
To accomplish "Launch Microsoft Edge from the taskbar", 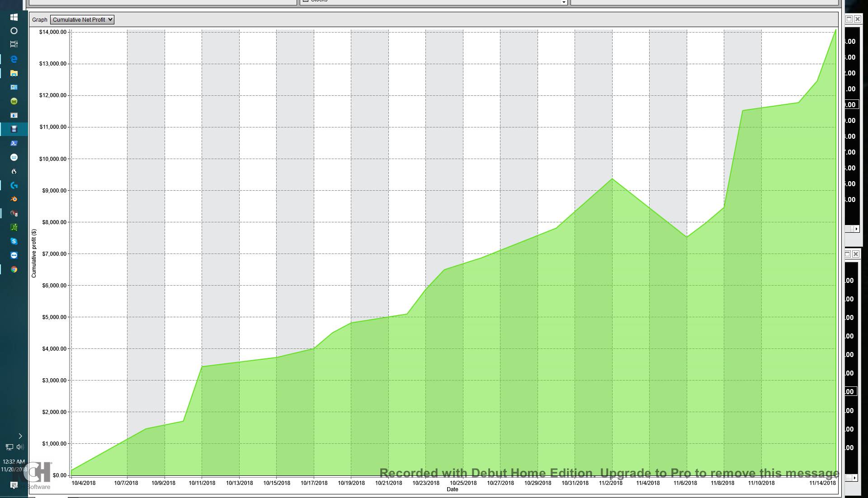I will click(14, 59).
